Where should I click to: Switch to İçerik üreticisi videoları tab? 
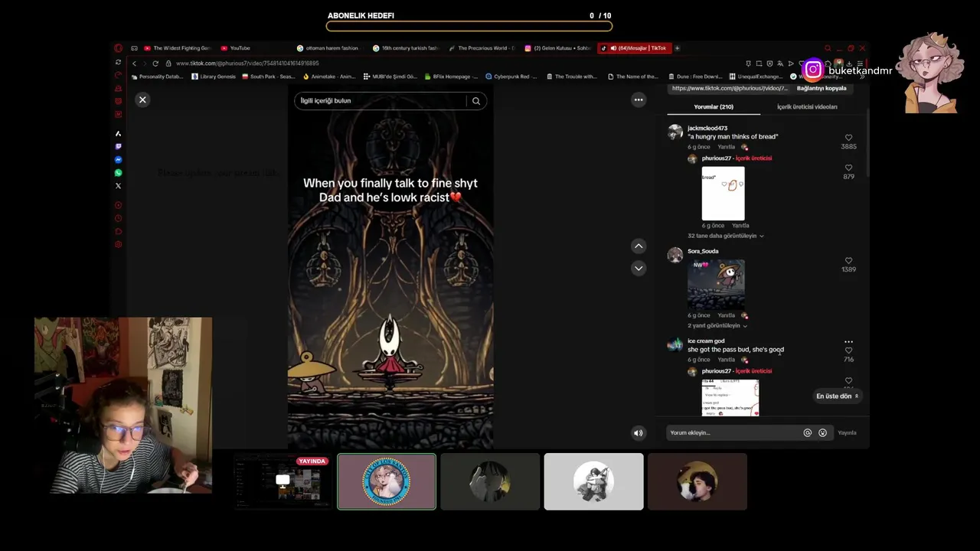pos(807,107)
